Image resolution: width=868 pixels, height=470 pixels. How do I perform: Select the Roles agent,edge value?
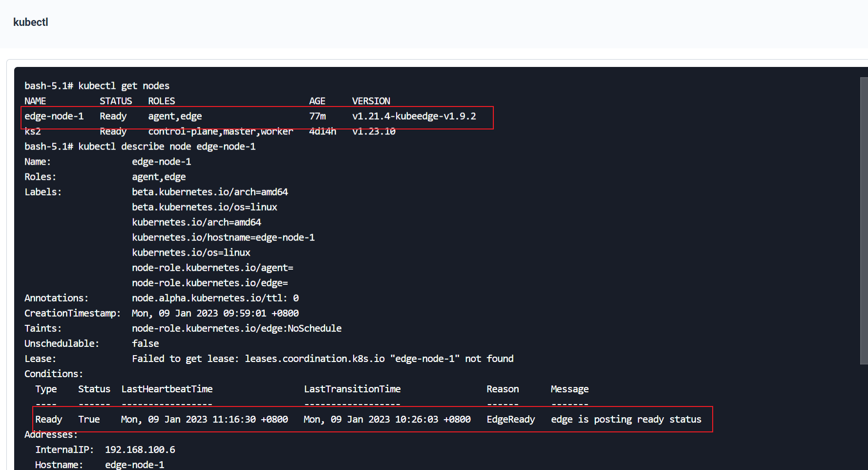(159, 176)
